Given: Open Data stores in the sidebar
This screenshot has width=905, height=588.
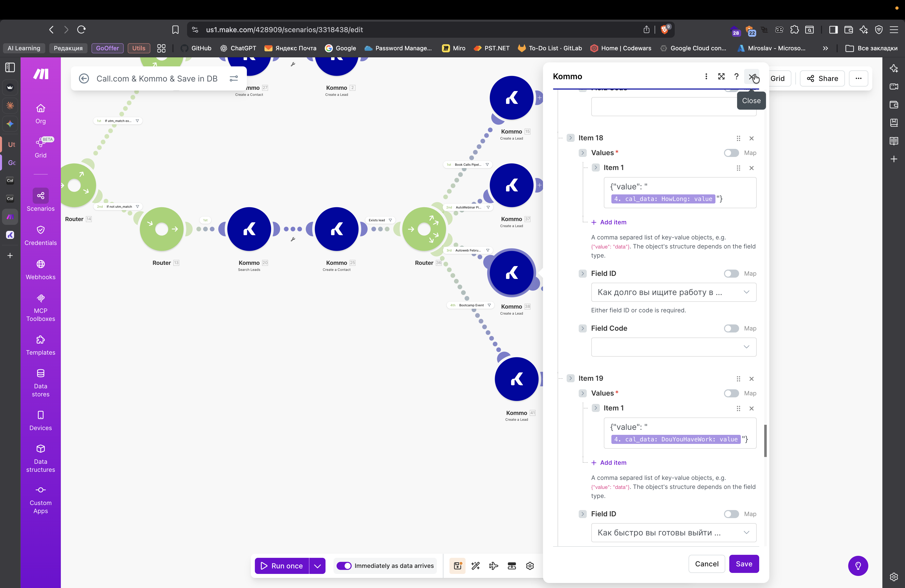Looking at the screenshot, I should [x=40, y=383].
